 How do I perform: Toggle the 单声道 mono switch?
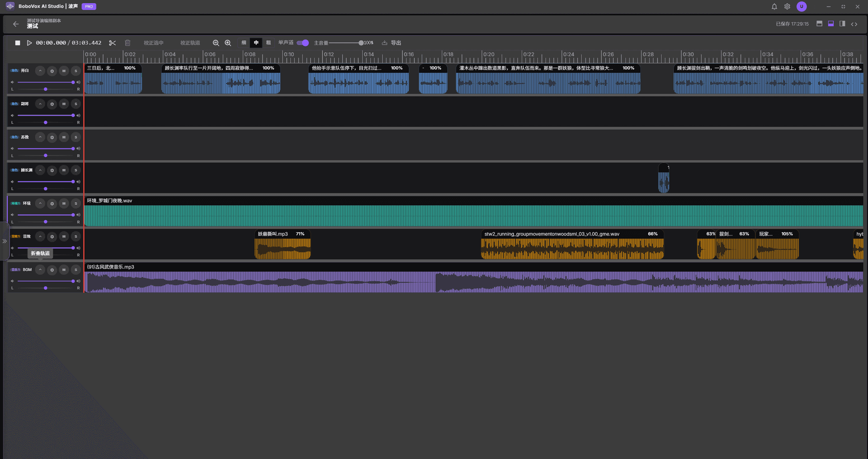coord(302,43)
